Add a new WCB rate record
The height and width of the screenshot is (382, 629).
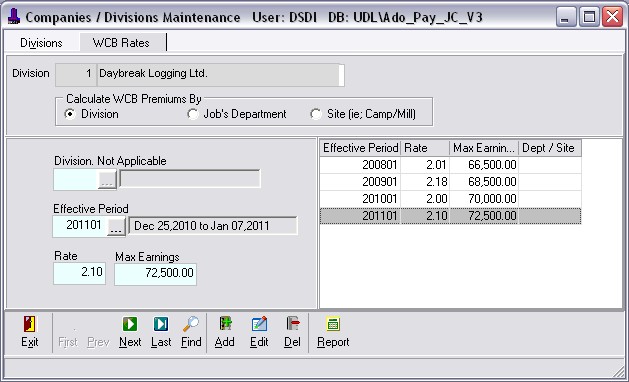pos(225,324)
